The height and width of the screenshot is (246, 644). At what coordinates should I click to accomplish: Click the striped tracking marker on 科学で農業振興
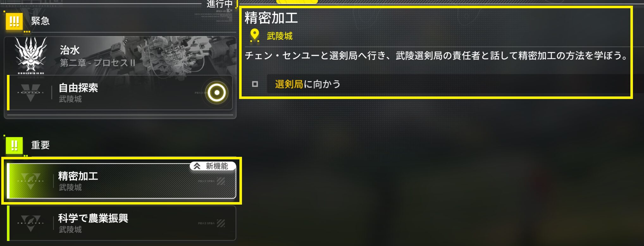click(x=221, y=223)
